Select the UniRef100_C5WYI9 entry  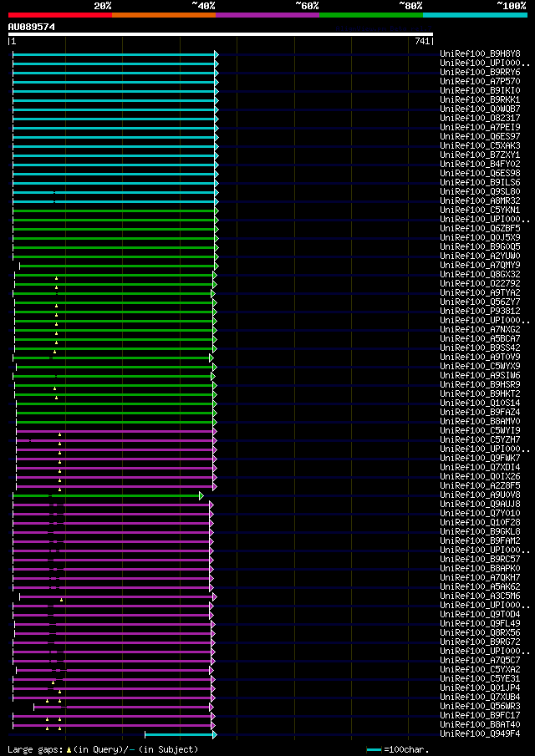(480, 430)
